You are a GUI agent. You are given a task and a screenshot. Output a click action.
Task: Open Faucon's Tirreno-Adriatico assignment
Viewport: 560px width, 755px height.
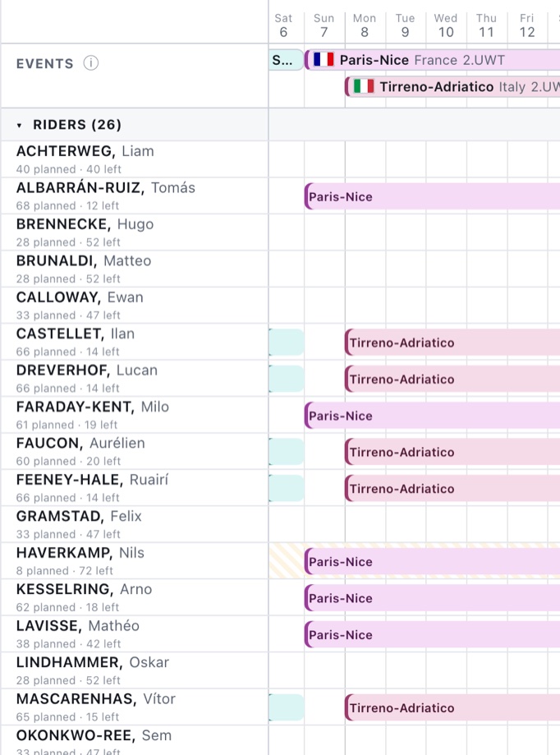[452, 452]
